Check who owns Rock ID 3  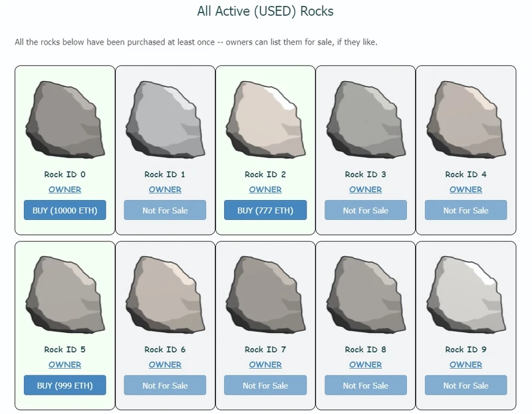pyautogui.click(x=365, y=189)
